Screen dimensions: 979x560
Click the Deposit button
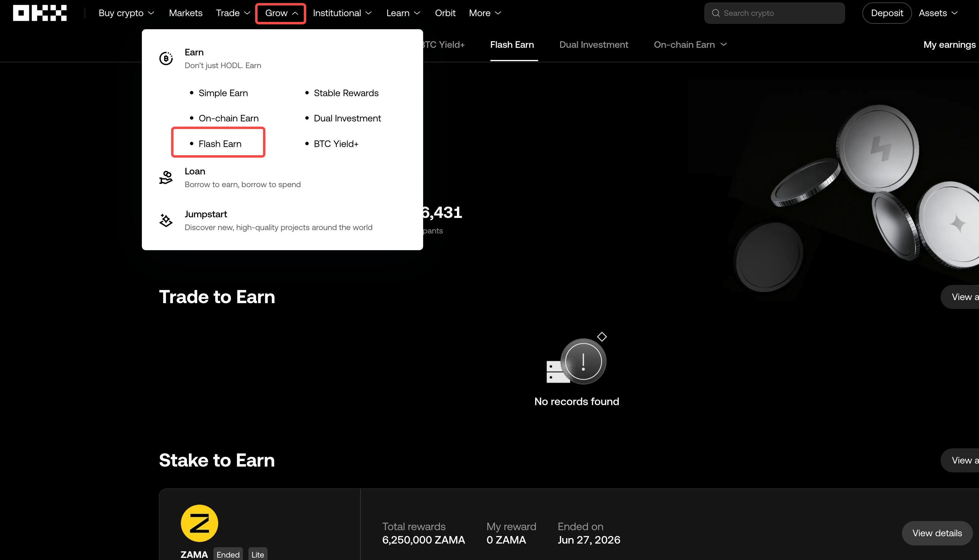pyautogui.click(x=887, y=13)
